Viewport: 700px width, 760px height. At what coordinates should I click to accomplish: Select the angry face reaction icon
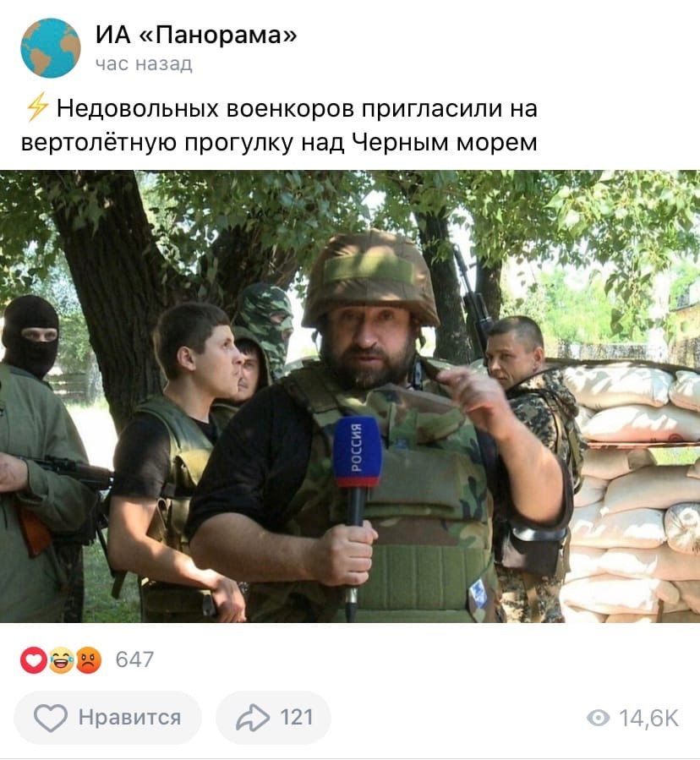[x=88, y=659]
